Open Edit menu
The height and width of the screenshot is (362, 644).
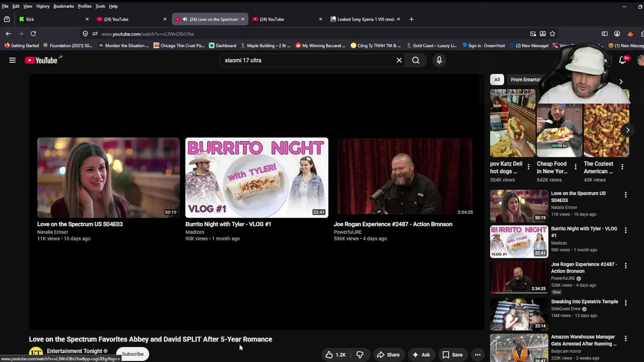(x=16, y=6)
